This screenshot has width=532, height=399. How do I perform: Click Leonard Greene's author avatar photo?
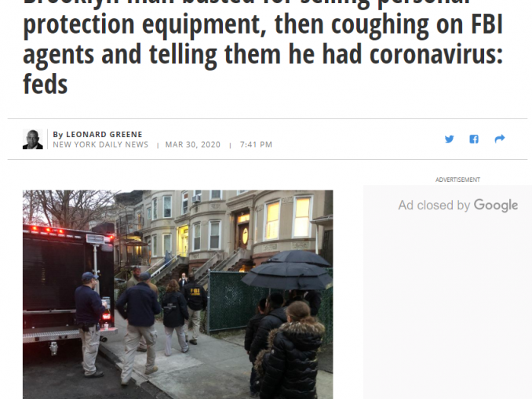tap(33, 139)
